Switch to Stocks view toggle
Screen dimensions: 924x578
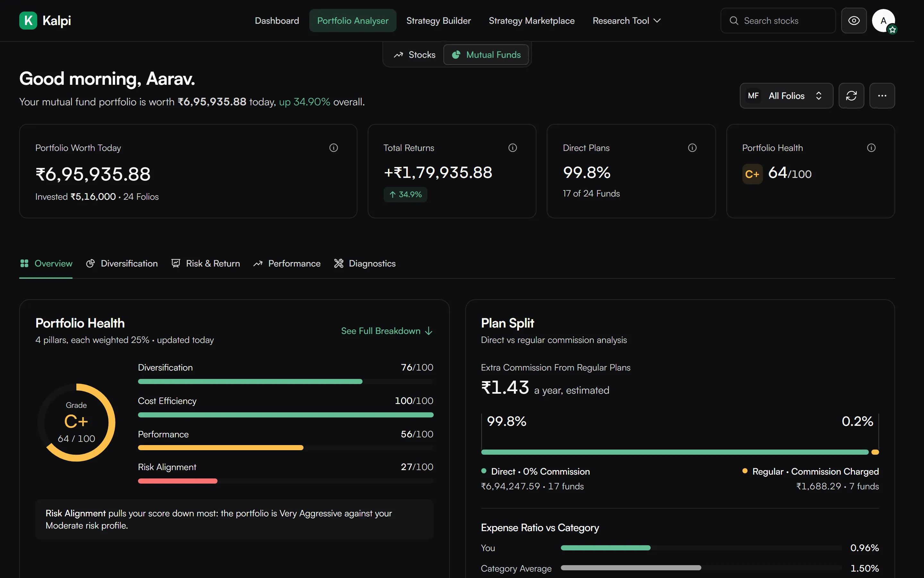pyautogui.click(x=414, y=55)
